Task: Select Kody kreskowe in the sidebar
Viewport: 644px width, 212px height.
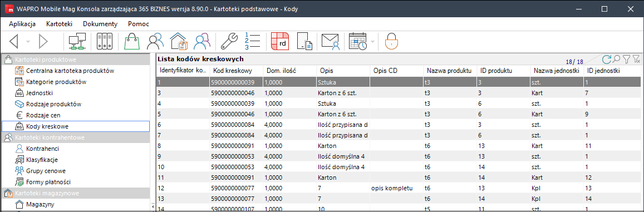Action: [76, 126]
